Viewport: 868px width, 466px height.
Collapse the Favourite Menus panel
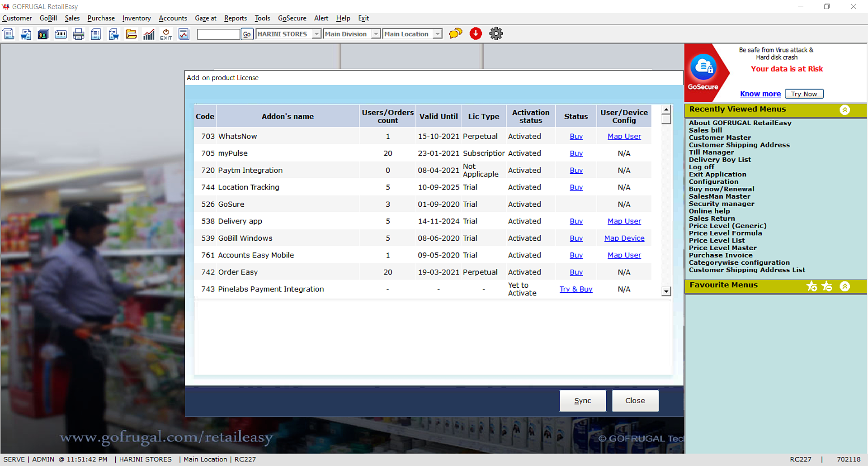[844, 286]
